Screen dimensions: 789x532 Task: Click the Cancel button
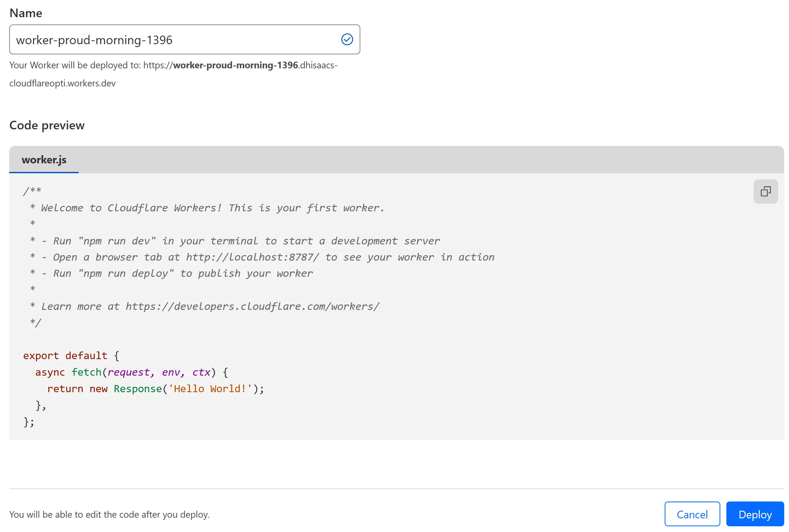point(692,514)
